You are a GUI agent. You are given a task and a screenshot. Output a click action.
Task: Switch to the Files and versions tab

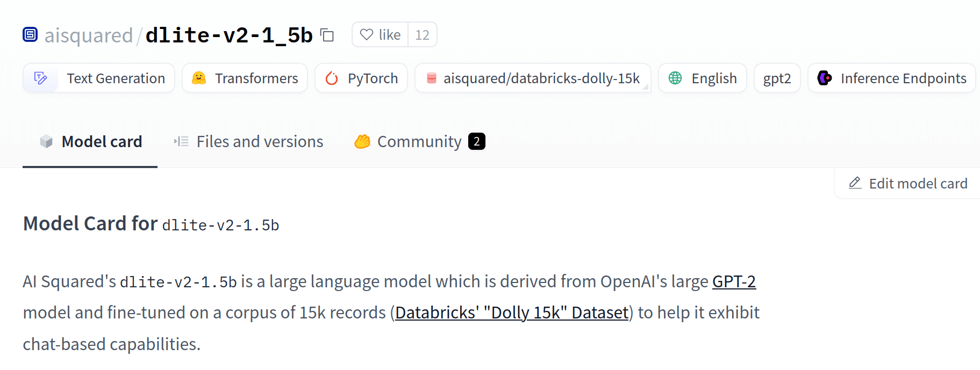pos(259,141)
